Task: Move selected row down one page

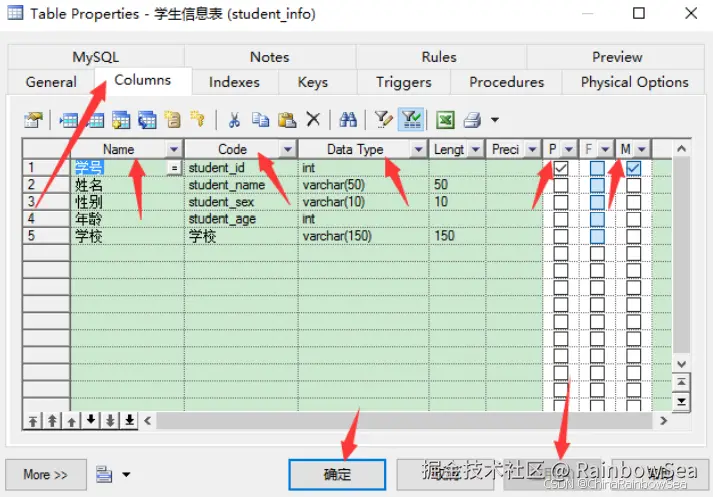Action: 110,421
